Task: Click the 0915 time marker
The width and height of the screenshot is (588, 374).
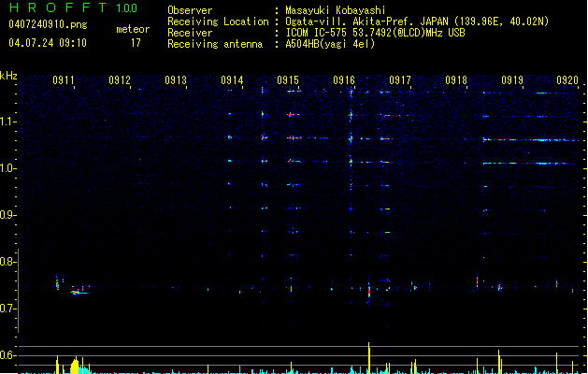Action: click(288, 80)
